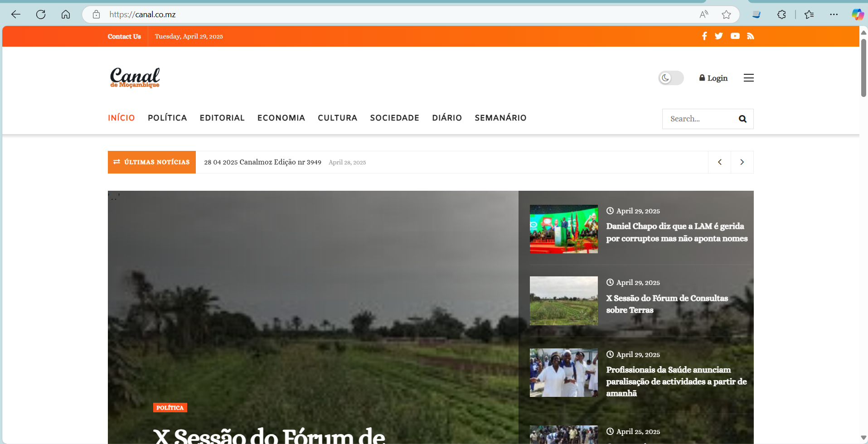Show previous latest news headline

(x=720, y=162)
